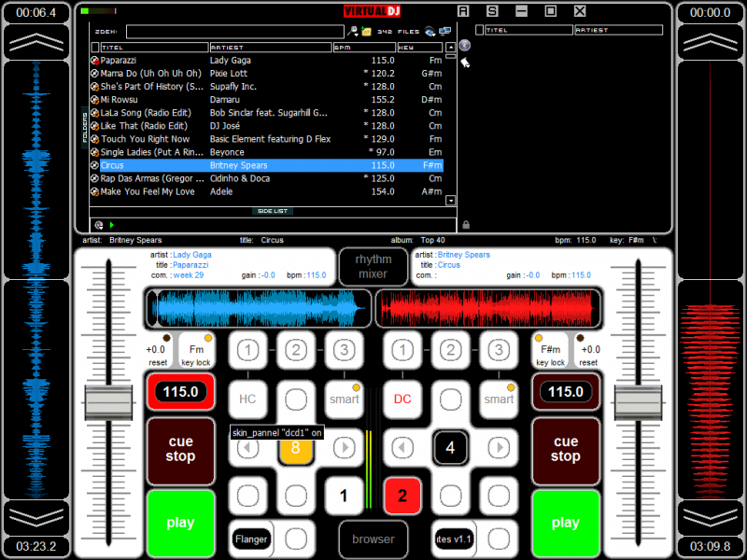This screenshot has width=747, height=560.
Task: Click the blue round icon on sidelist panel
Action: 464,45
